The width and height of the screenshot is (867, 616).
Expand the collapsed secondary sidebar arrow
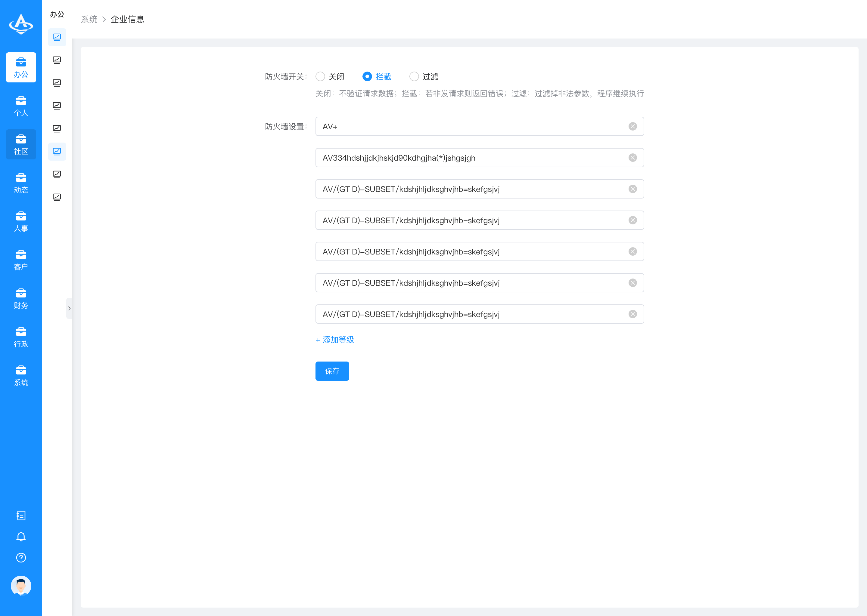pos(69,308)
